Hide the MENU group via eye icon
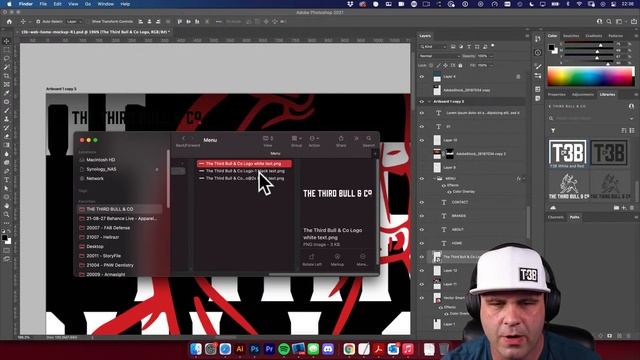 (422, 179)
